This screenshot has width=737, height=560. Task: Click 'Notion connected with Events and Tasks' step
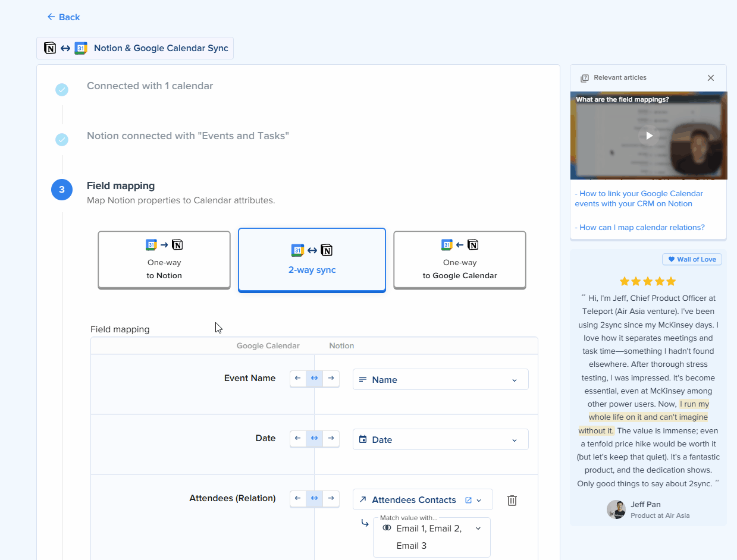[188, 136]
